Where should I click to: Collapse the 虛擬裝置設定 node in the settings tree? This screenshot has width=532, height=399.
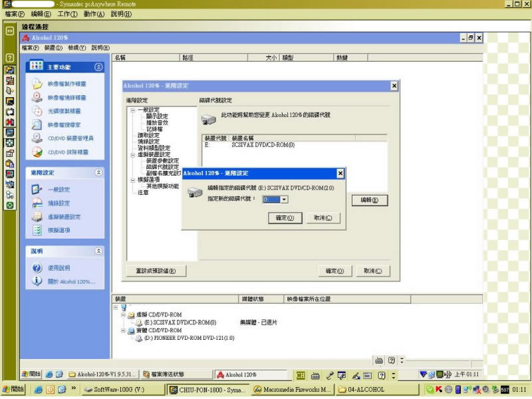[x=133, y=155]
